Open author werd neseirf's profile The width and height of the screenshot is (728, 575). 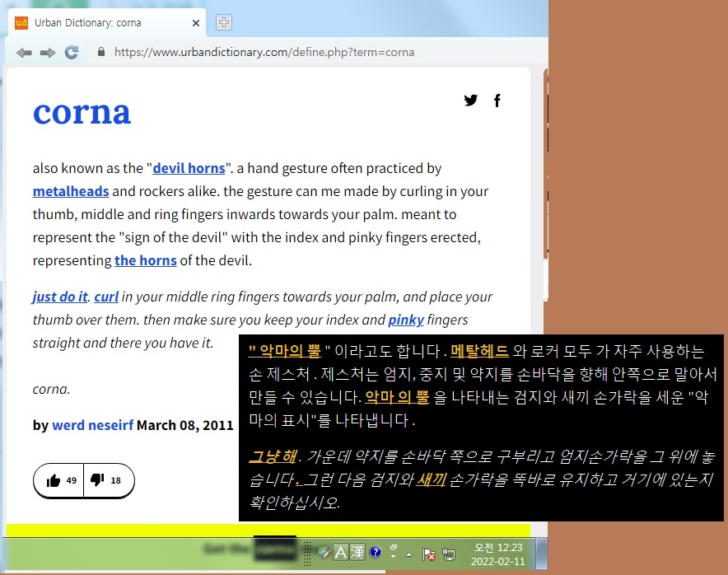(x=93, y=425)
